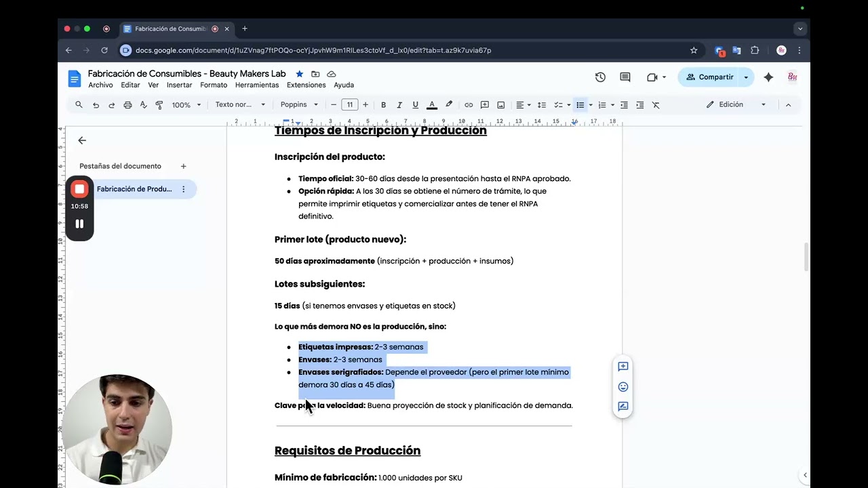Insert a link from the toolbar
This screenshot has width=868, height=488.
click(469, 105)
